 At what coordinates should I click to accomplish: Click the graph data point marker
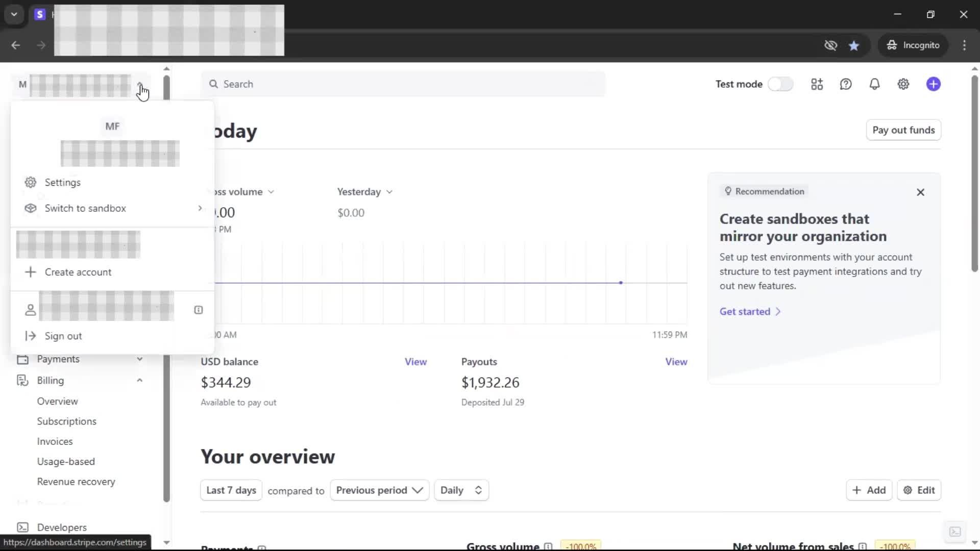tap(621, 283)
